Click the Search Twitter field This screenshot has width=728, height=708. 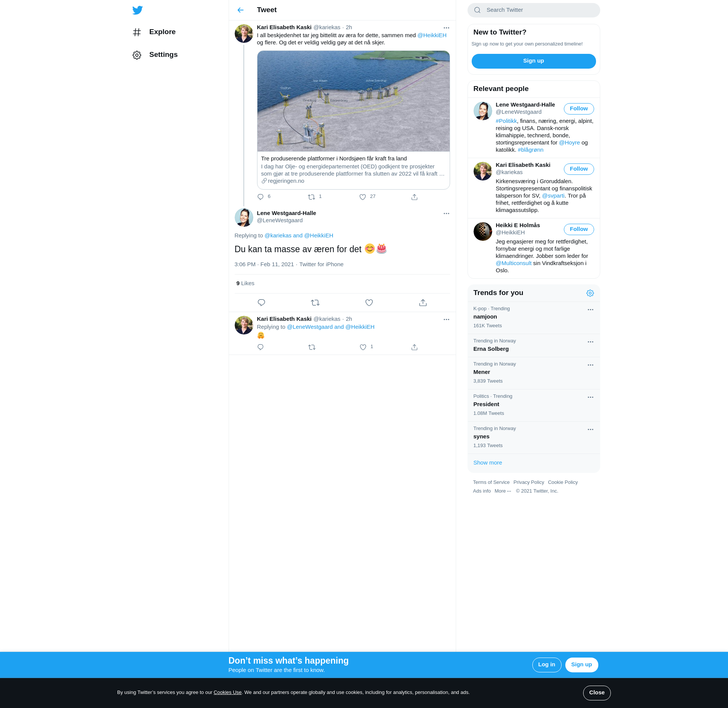[533, 10]
